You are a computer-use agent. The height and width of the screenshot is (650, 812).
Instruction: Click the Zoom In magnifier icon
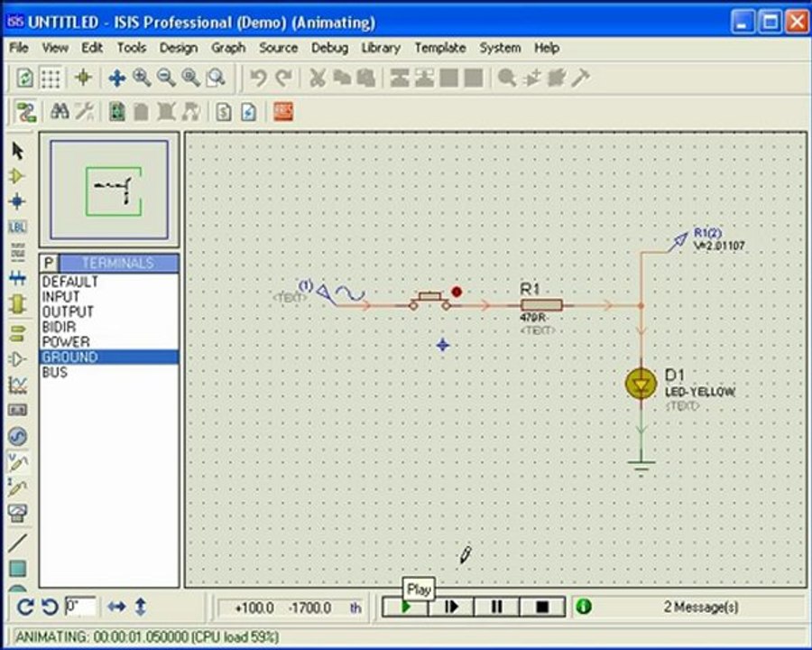coord(142,78)
